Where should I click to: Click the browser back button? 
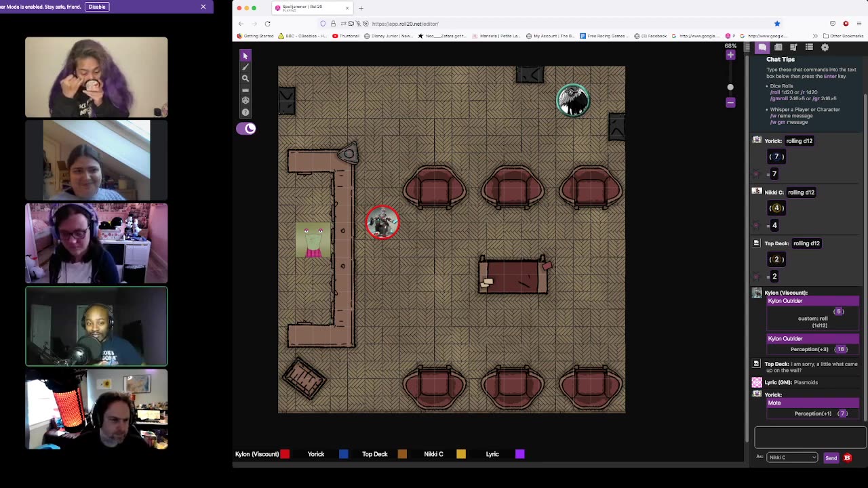(241, 24)
